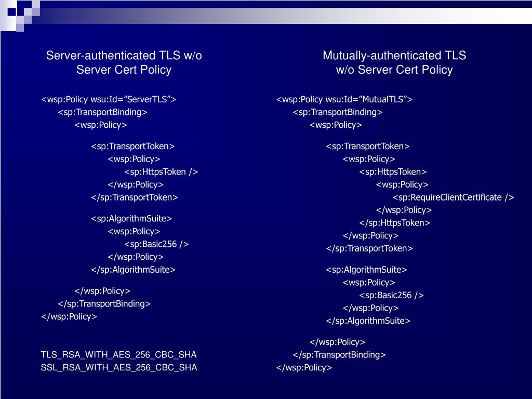
Task: Click <sp:AlgorithmSuite> opening tag in ServerTLS policy
Action: pyautogui.click(x=131, y=219)
